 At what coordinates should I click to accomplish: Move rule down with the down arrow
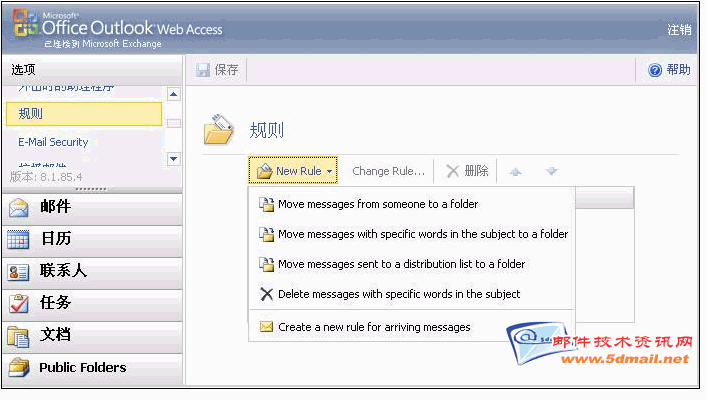coord(551,171)
